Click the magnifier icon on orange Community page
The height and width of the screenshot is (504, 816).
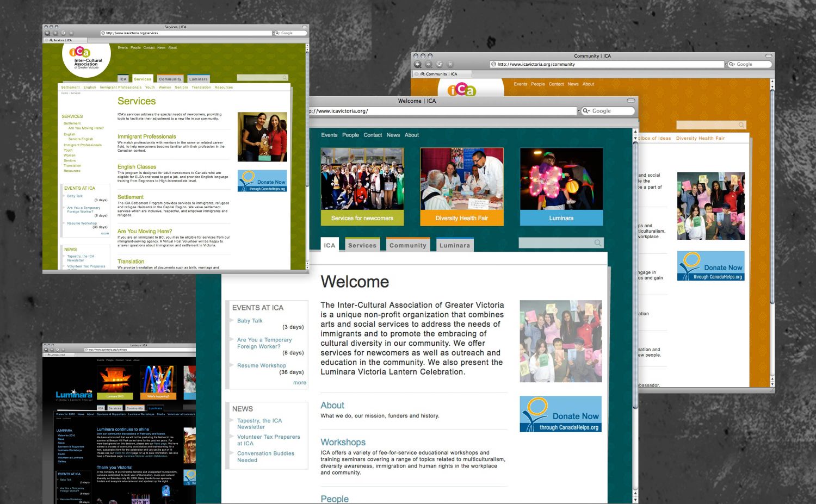(x=741, y=125)
